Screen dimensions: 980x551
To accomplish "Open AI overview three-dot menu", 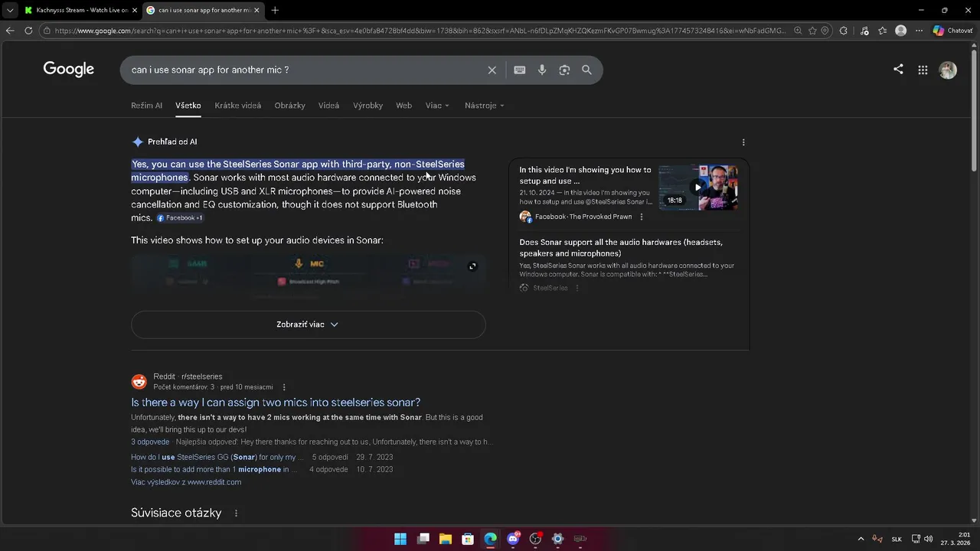I will pos(743,142).
